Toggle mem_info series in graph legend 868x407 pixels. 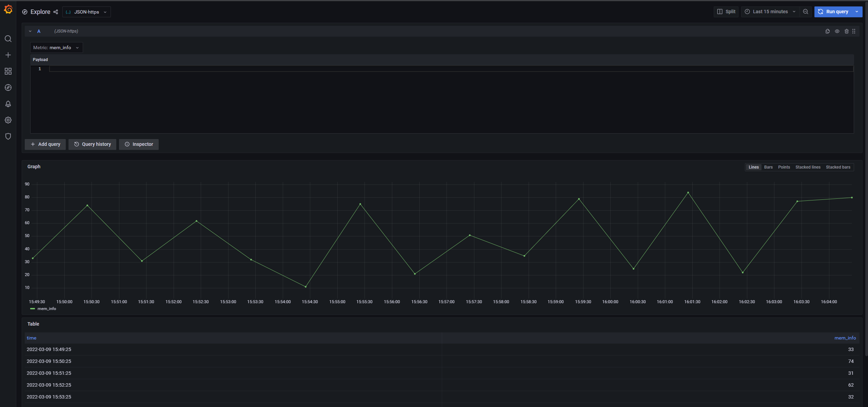point(46,309)
